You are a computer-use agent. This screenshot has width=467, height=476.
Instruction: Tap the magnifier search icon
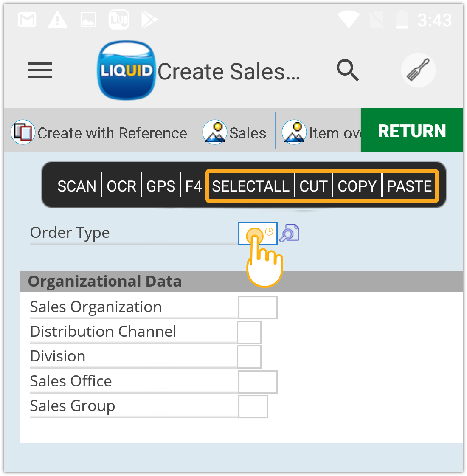point(347,70)
